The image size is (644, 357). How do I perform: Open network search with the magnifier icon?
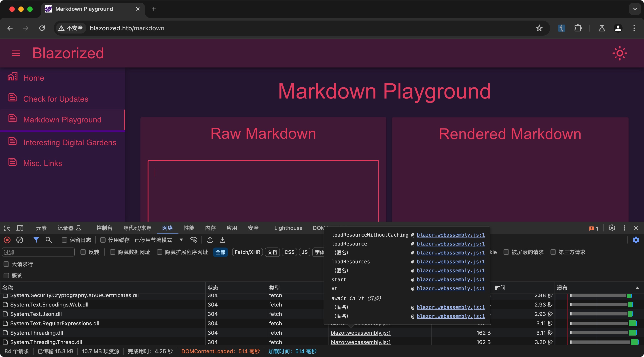point(49,240)
